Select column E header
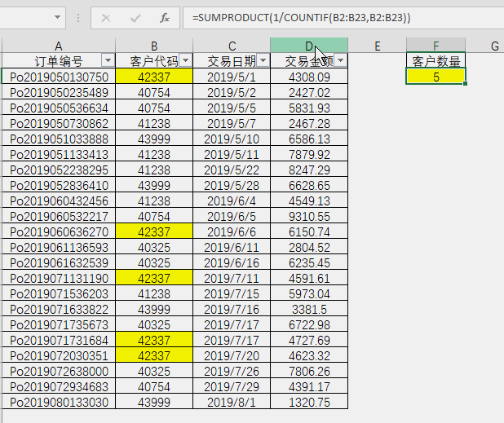This screenshot has height=423, width=504. click(378, 46)
